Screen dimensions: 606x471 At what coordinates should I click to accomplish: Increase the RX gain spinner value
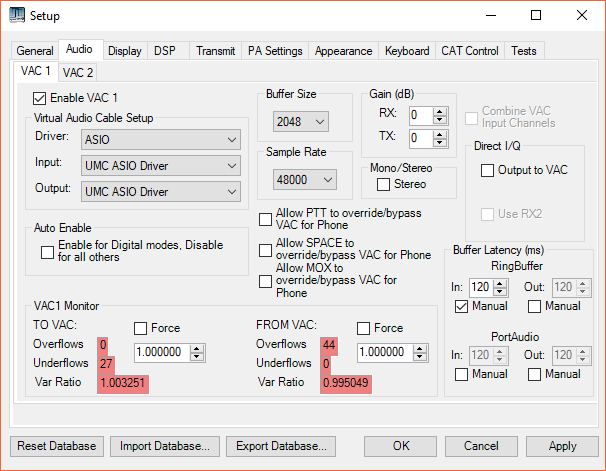point(441,110)
